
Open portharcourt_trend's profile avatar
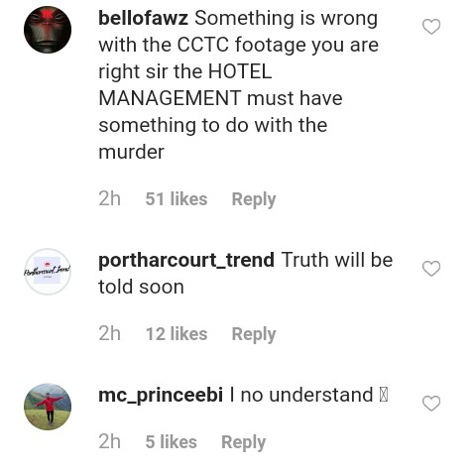click(48, 272)
